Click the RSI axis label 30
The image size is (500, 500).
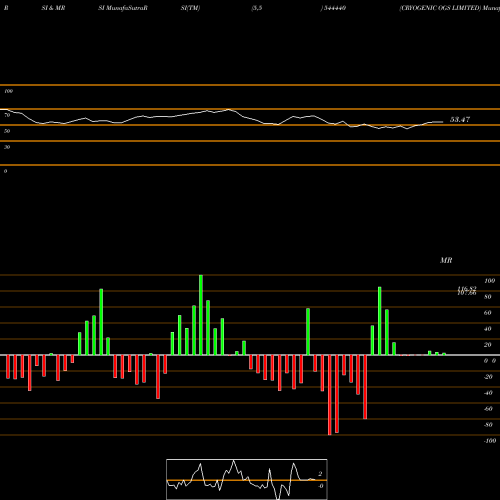point(7,147)
